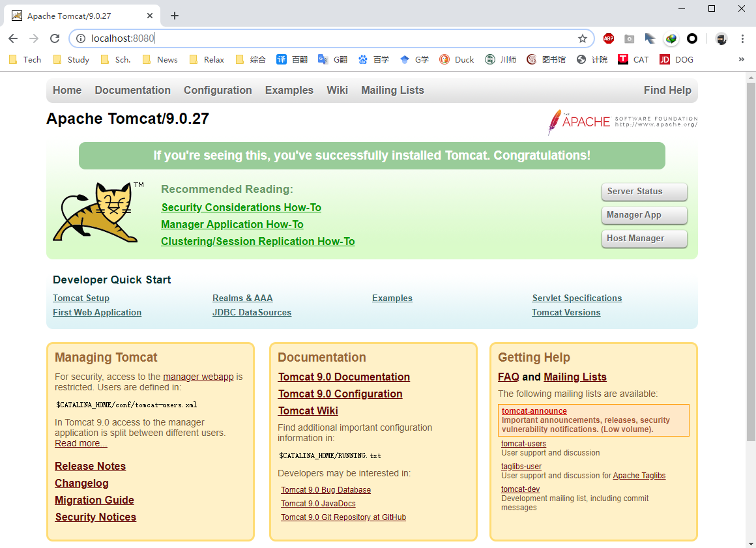Open the Study bookmarks folder
Screen dimensions: 756x548
[x=71, y=60]
